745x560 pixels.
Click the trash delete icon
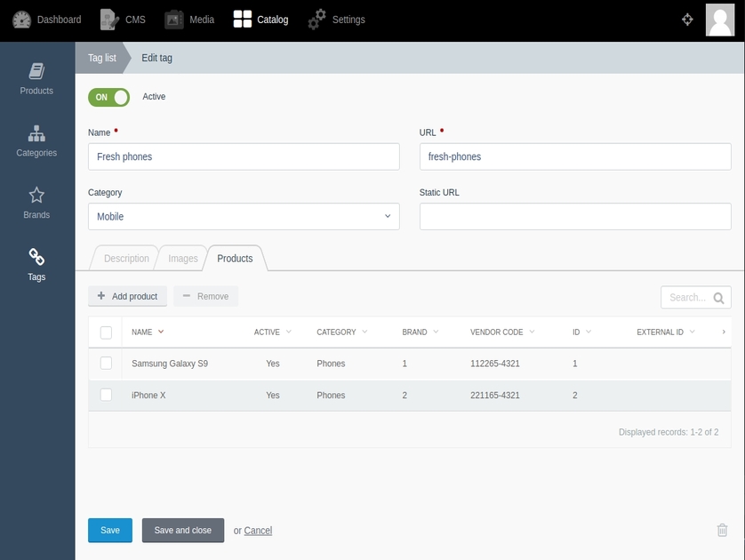click(x=722, y=530)
